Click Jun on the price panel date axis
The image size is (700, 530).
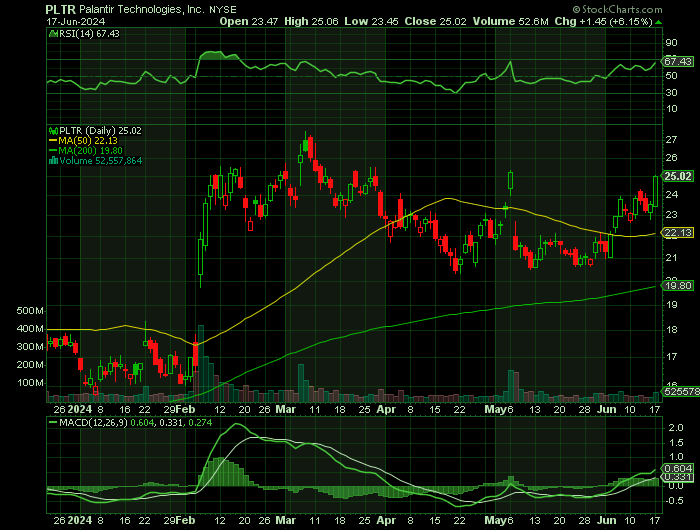coord(606,409)
